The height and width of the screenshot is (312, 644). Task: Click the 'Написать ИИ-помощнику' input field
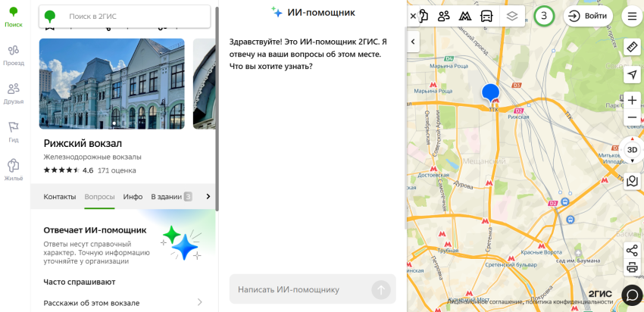pyautogui.click(x=299, y=289)
